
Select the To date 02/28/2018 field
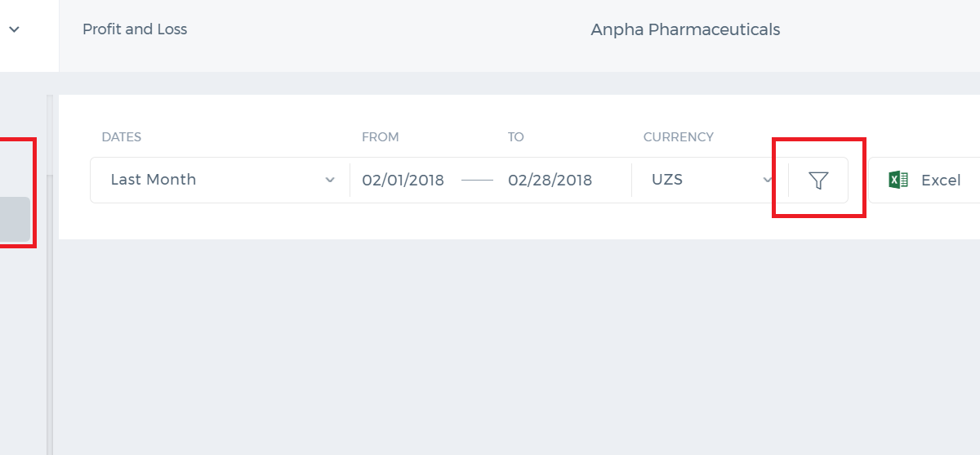coord(550,181)
